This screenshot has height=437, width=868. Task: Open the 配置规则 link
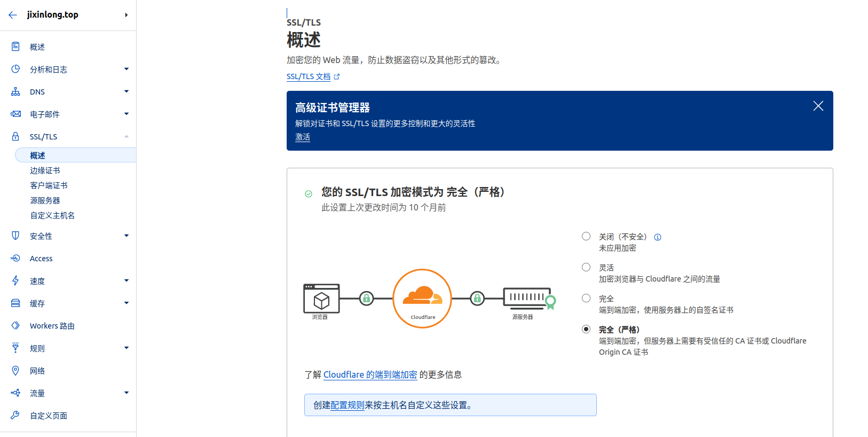(348, 405)
